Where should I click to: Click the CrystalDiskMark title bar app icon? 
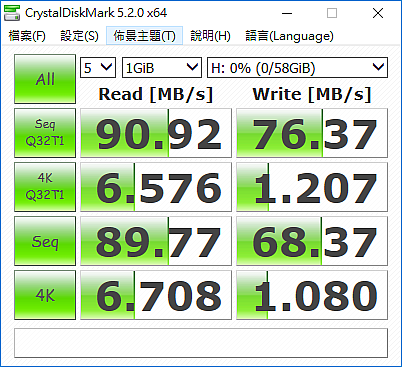(x=12, y=13)
